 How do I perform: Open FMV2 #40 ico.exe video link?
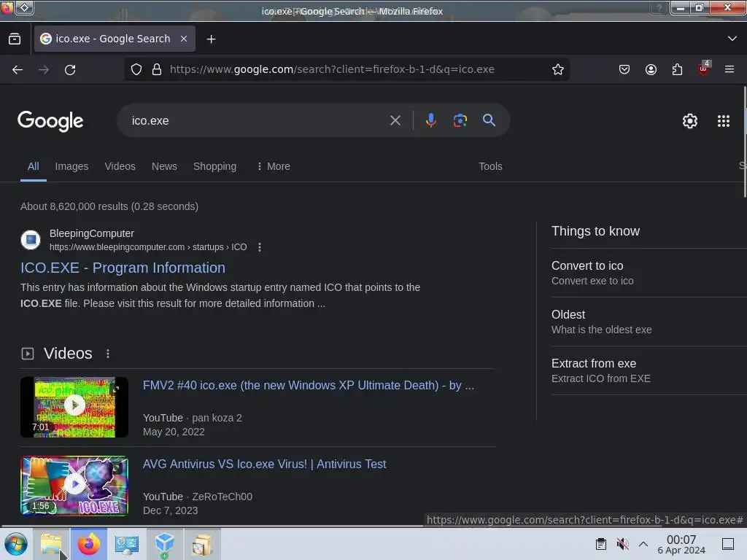309,385
